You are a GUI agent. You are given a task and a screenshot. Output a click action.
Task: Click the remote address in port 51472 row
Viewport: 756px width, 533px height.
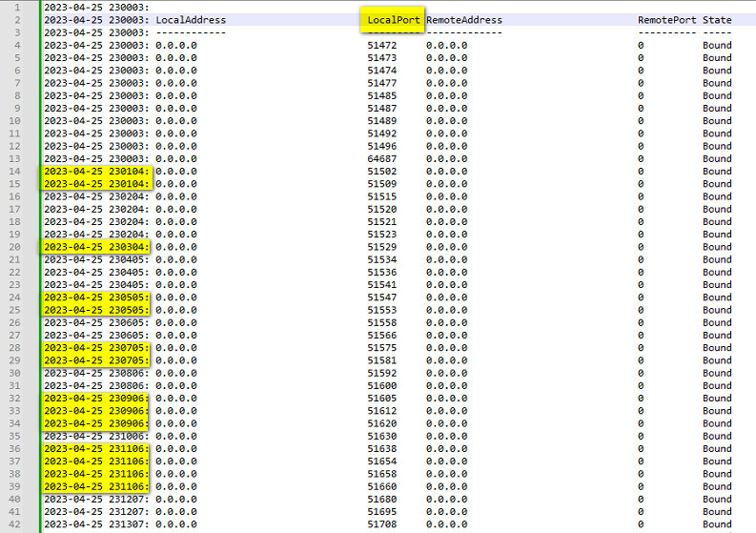(446, 46)
